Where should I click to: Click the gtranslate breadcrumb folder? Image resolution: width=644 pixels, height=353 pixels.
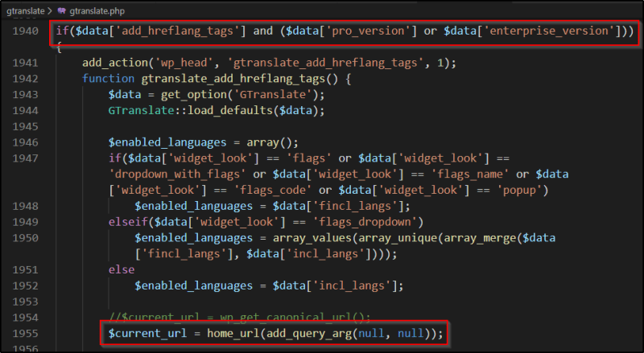(x=26, y=11)
